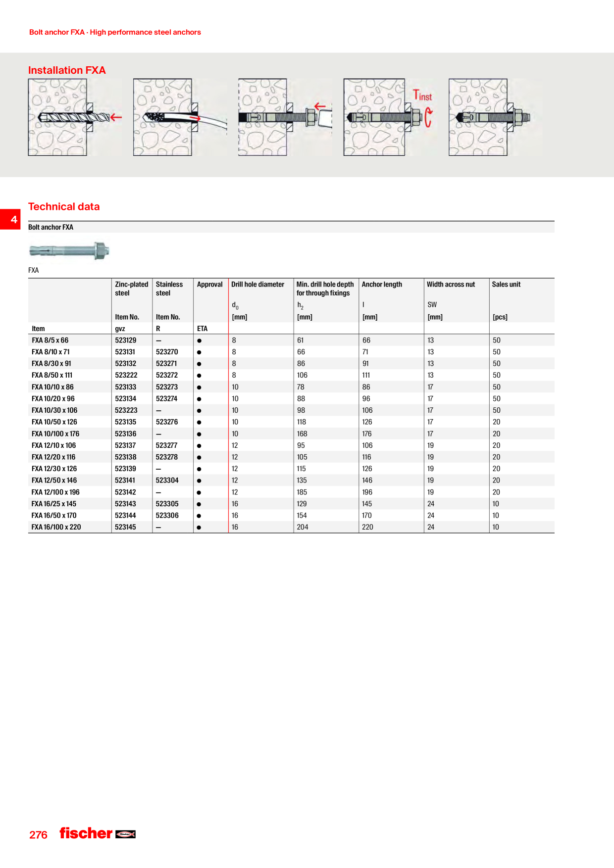Click item row 'FXA 8/50 x 111'
The image size is (614, 868).
(x=291, y=375)
